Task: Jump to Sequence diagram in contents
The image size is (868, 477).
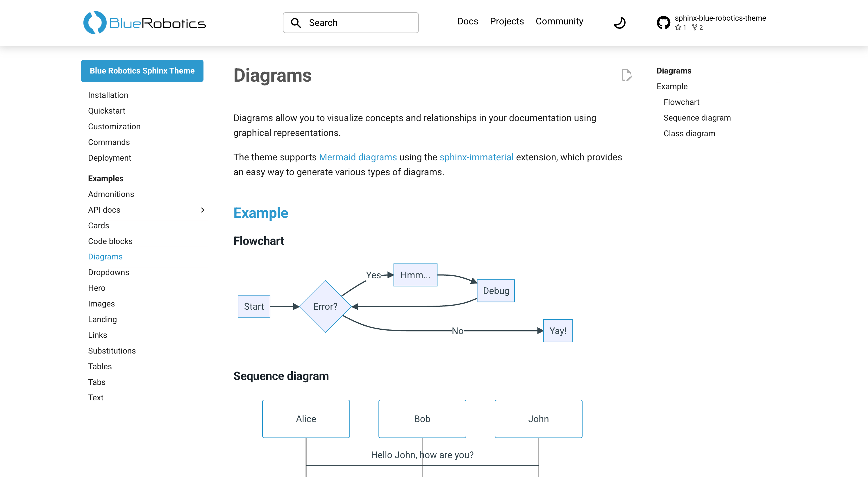Action: point(697,118)
